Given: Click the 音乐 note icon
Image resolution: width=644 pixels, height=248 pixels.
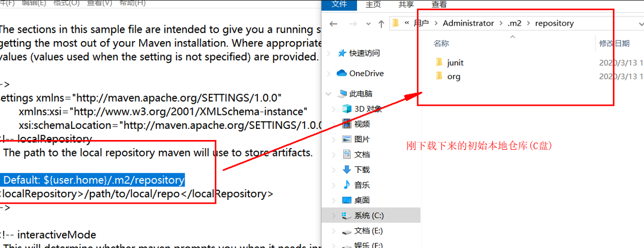Looking at the screenshot, I should pos(347,185).
